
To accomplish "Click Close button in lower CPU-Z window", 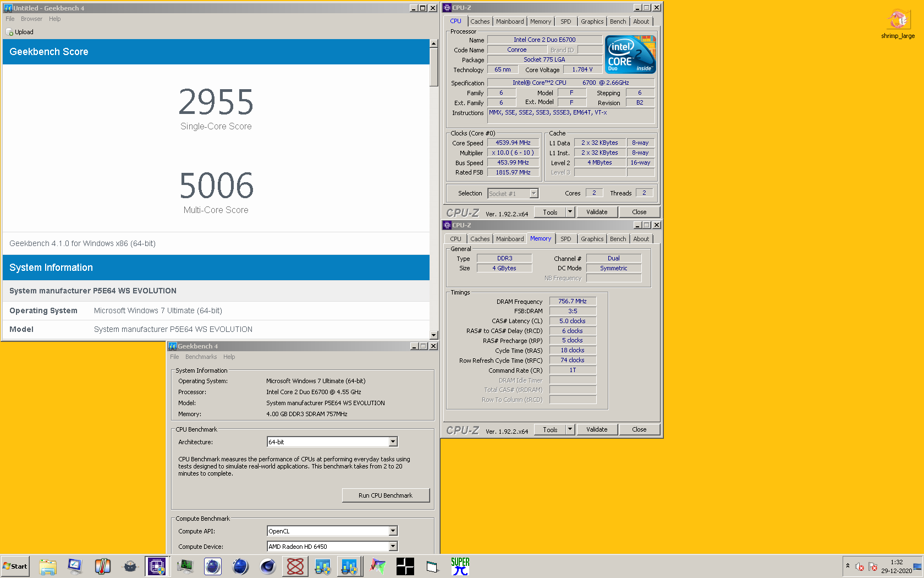I will pos(639,429).
